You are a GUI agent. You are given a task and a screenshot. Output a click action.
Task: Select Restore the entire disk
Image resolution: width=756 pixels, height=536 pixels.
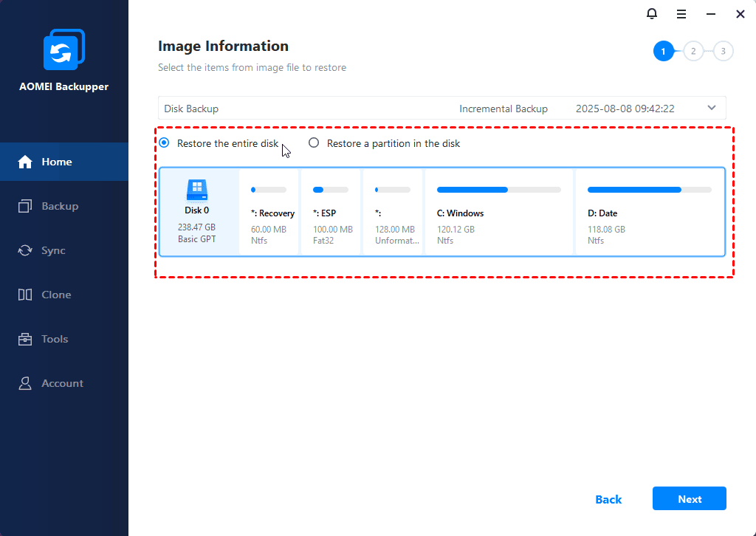[164, 142]
